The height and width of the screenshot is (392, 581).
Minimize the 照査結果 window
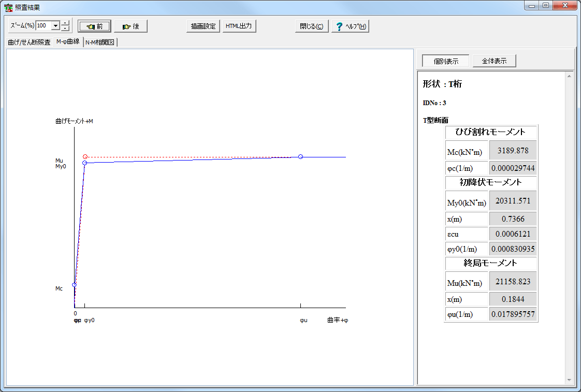tap(532, 6)
